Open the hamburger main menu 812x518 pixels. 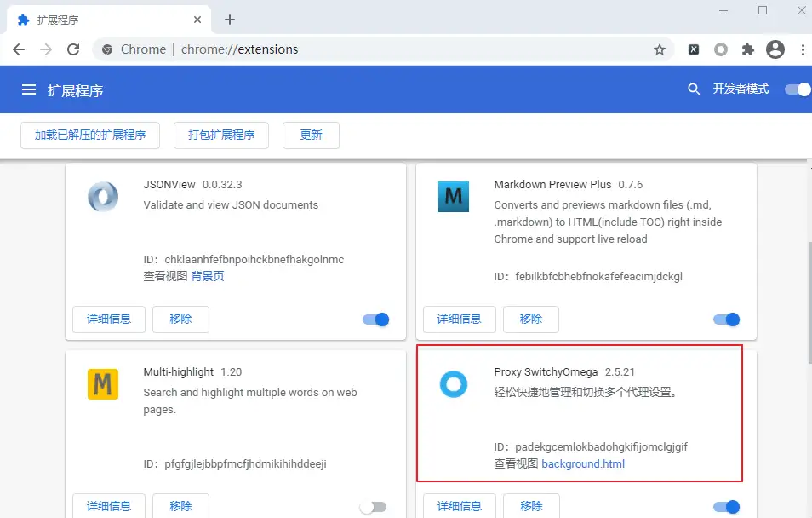click(29, 89)
